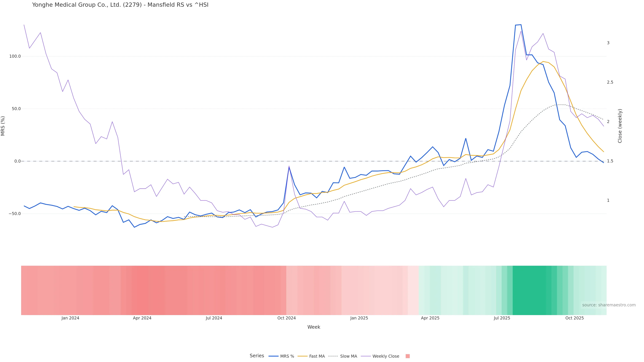Screen dimensions: 644x362
Task: Click the 100.0 left axis tick label
Action: (x=15, y=56)
